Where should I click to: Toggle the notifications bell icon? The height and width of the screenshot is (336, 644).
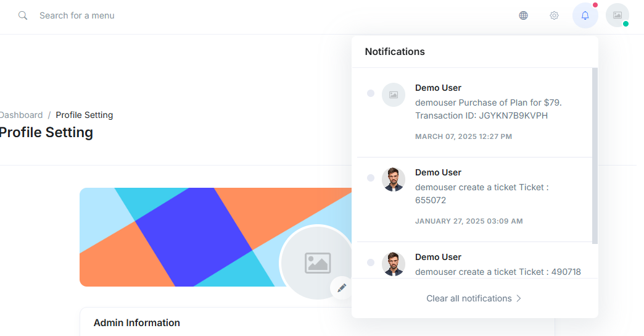(x=585, y=15)
